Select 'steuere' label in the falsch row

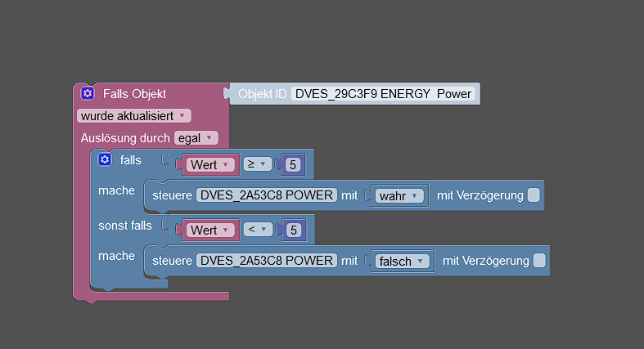click(x=172, y=261)
